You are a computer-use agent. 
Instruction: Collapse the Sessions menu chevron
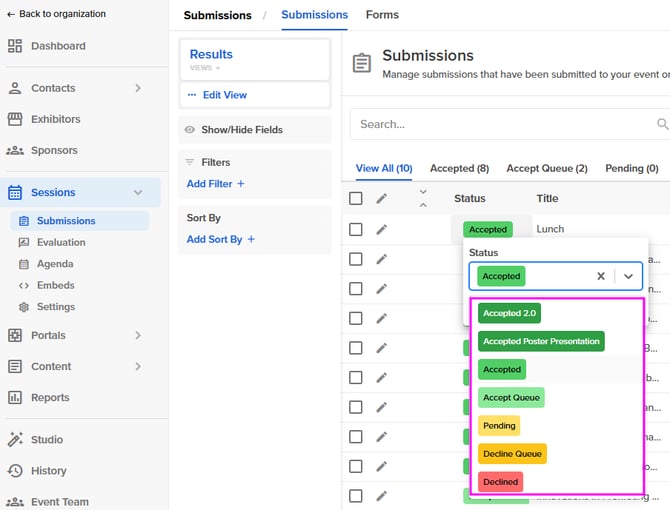coord(138,193)
